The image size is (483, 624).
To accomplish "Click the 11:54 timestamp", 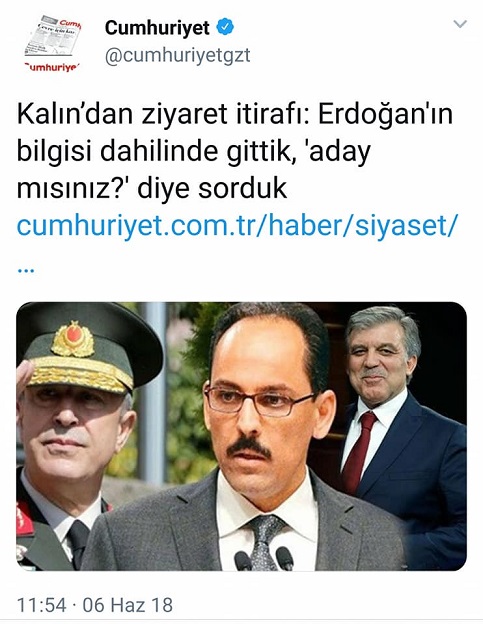I will (41, 605).
